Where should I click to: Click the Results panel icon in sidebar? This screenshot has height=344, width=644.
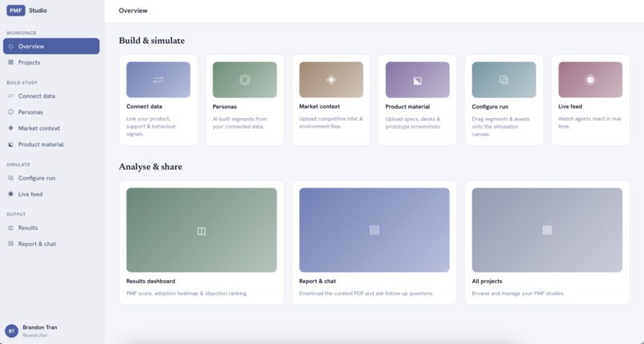(x=10, y=227)
